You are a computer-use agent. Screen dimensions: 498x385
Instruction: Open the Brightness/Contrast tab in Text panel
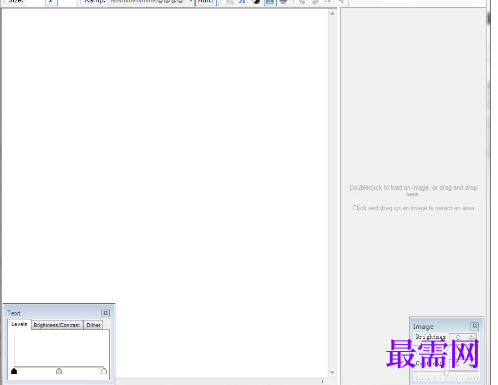pyautogui.click(x=57, y=325)
